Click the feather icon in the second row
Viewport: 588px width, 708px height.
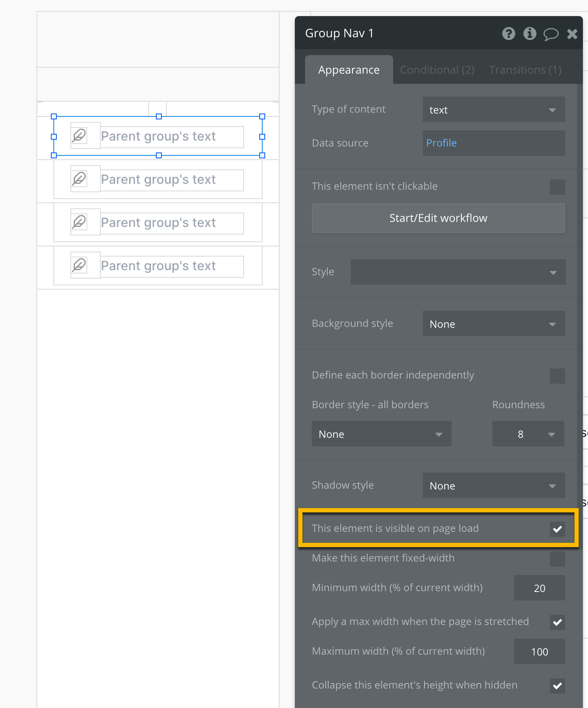[79, 179]
